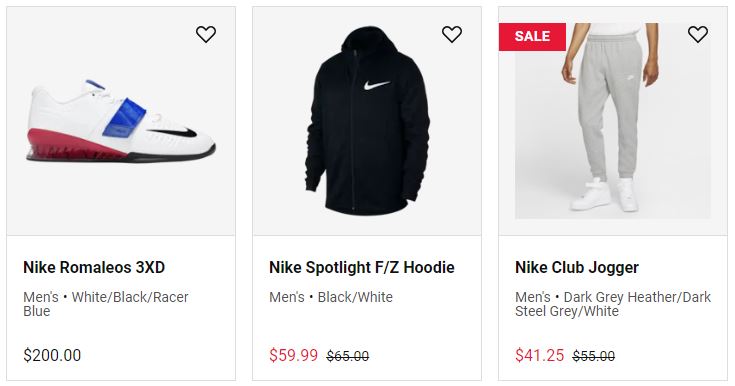This screenshot has width=735, height=386.
Task: View the grey Club Jogger model photo
Action: (613, 121)
